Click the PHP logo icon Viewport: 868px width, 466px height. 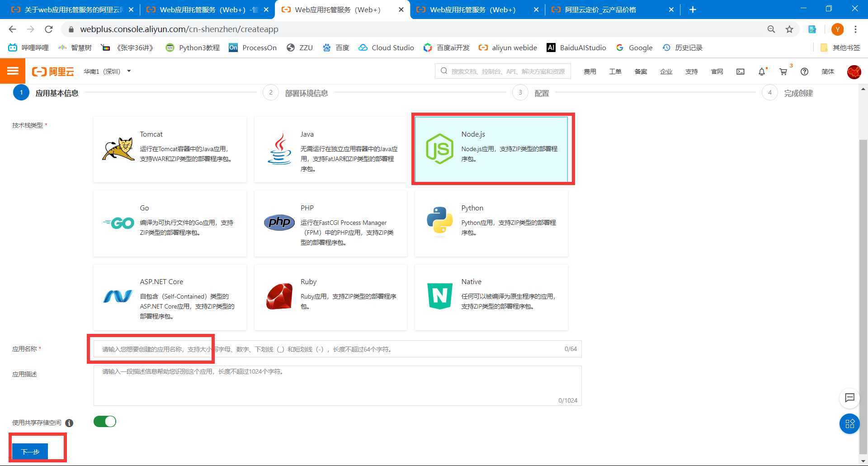[279, 222]
